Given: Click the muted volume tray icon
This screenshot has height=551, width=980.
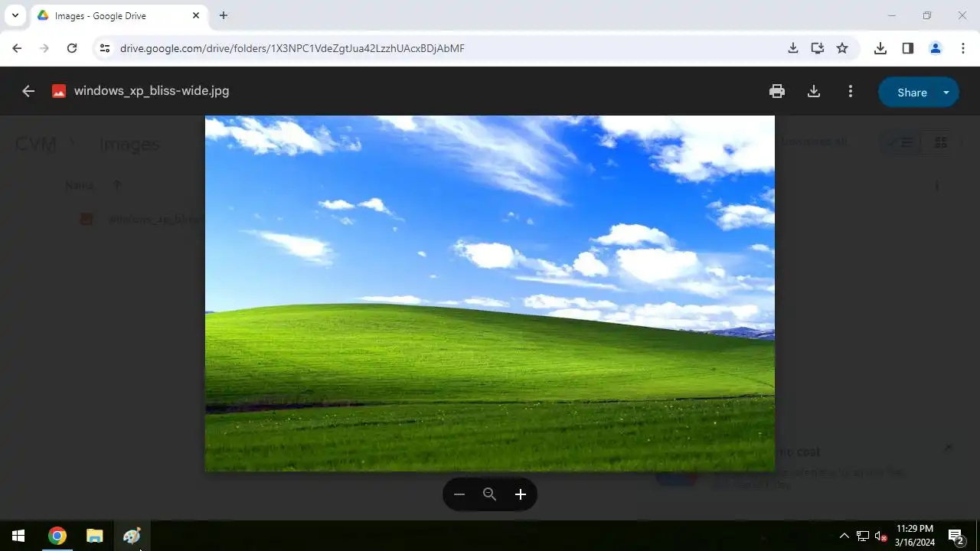Looking at the screenshot, I should tap(880, 536).
